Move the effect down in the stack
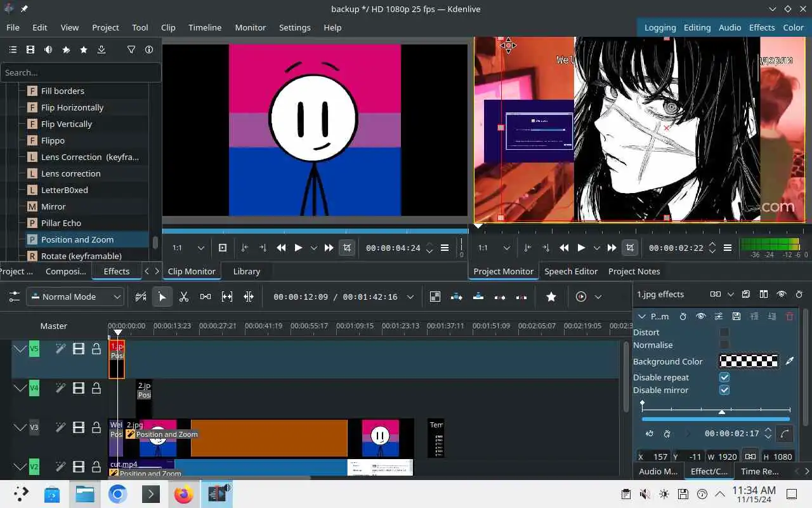This screenshot has width=812, height=508. (x=772, y=316)
